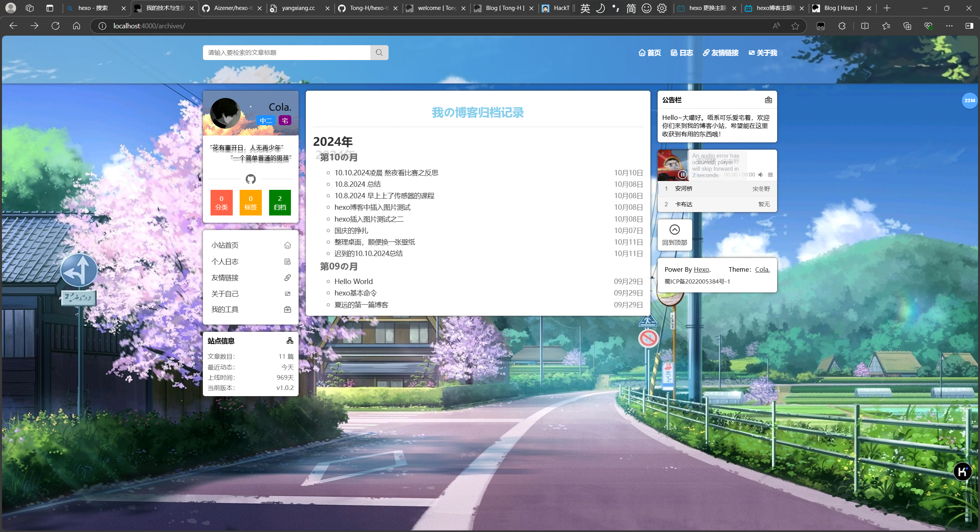This screenshot has width=980, height=532.
Task: Toggle IME 简 simplified Chinese mode
Action: click(x=631, y=8)
